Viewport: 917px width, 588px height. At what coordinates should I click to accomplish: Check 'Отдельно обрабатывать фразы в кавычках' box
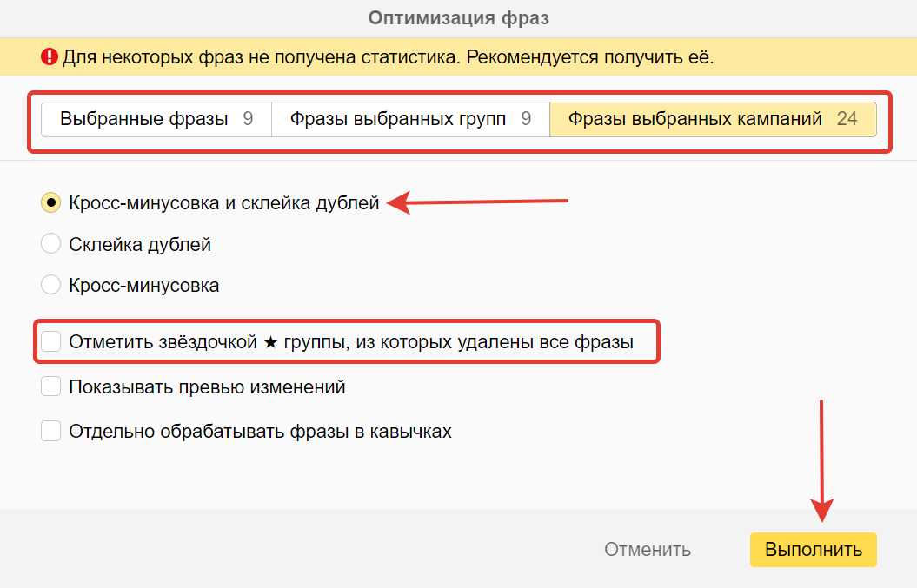(x=51, y=431)
